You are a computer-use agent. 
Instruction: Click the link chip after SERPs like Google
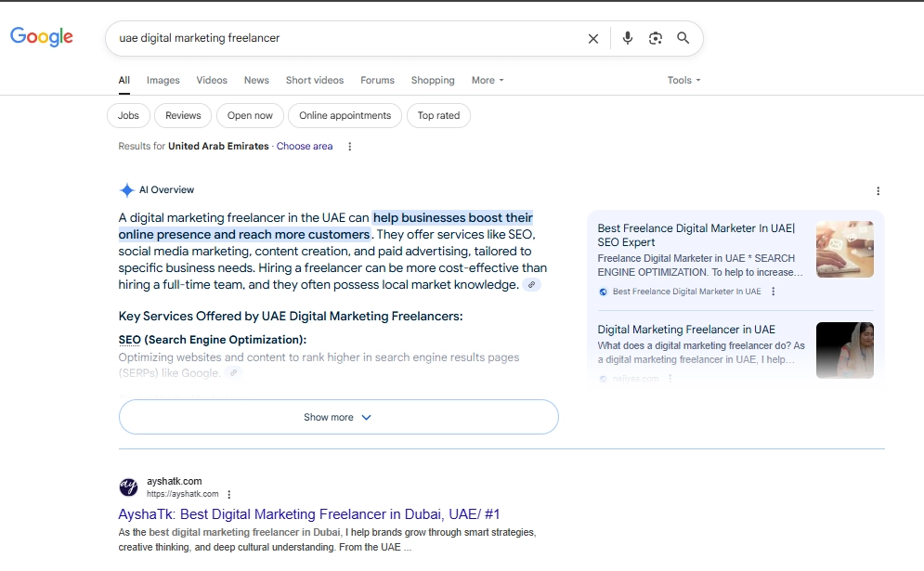pos(234,373)
